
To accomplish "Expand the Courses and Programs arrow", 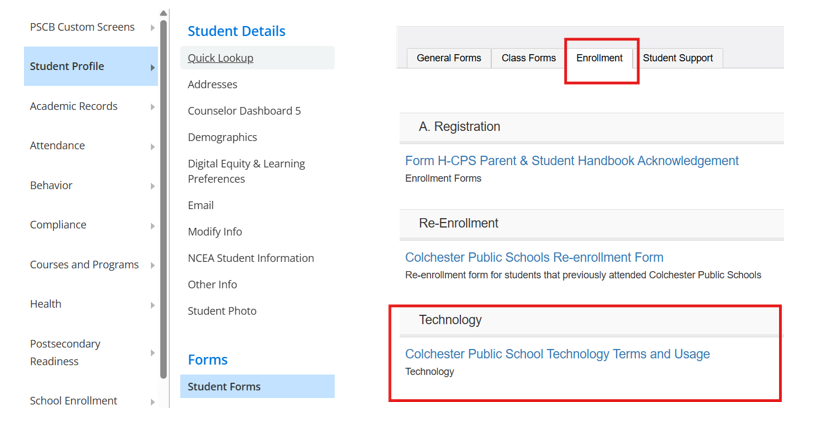I will click(x=153, y=265).
